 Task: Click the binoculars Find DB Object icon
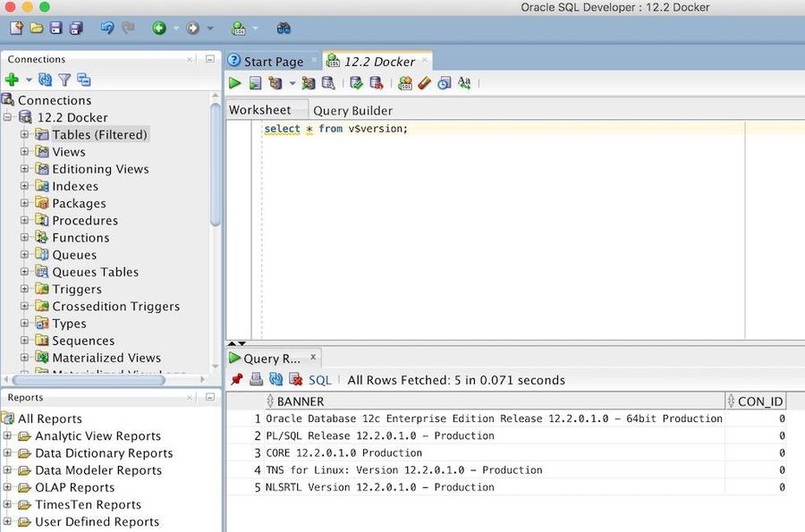[284, 28]
